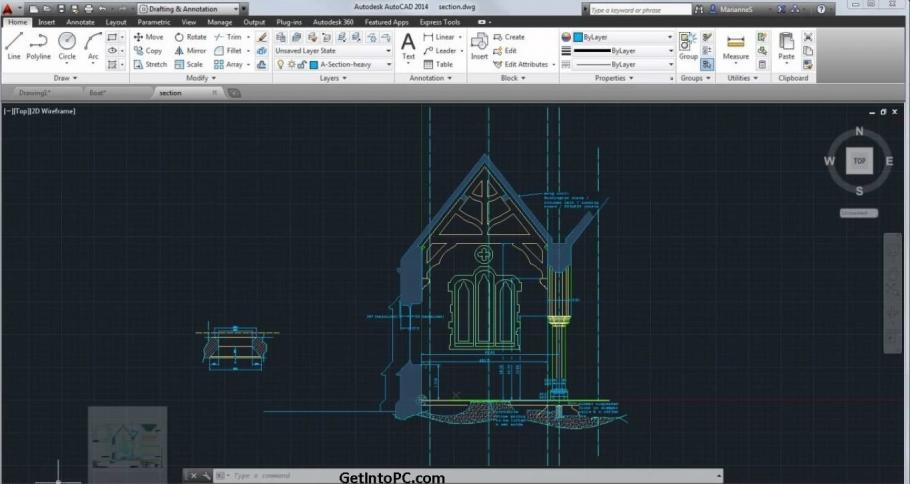
Task: Open the AutoCAD application menu logo
Action: [x=8, y=9]
